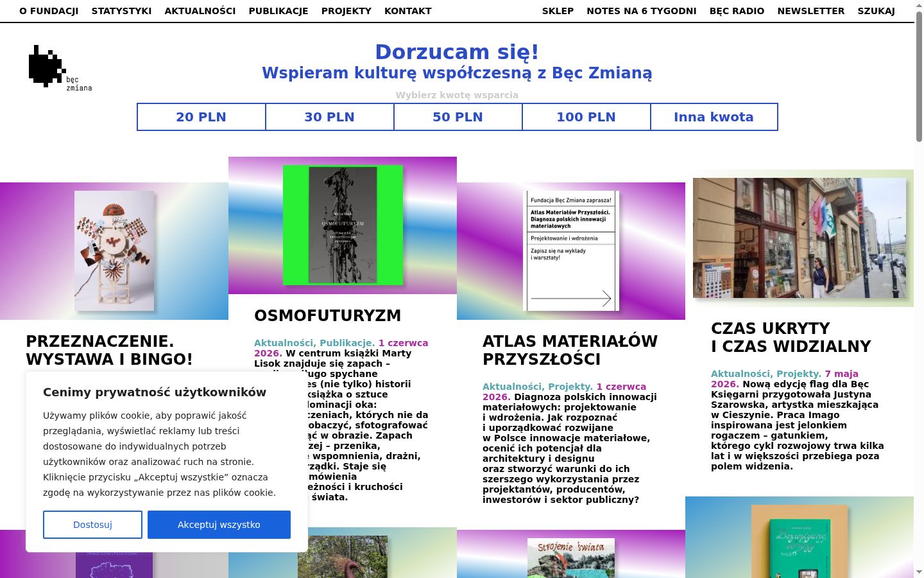The image size is (924, 578).
Task: Open ATLAS MATERIAŁÓW PRZYSZŁOŚCI headline
Action: click(x=570, y=350)
